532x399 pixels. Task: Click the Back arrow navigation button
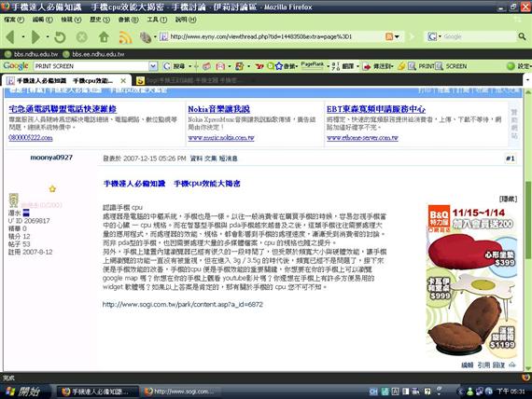pos(10,36)
